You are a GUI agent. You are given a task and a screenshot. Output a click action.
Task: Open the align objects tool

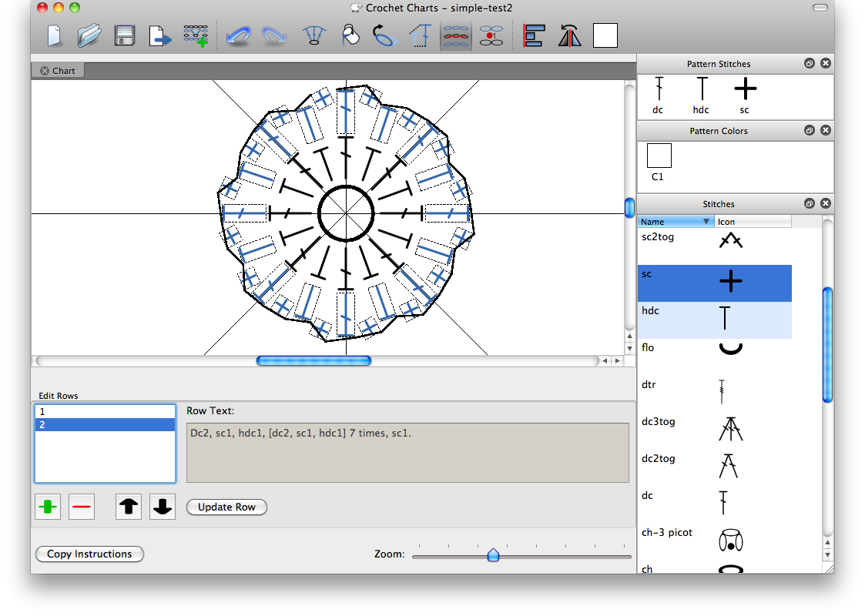tap(533, 36)
